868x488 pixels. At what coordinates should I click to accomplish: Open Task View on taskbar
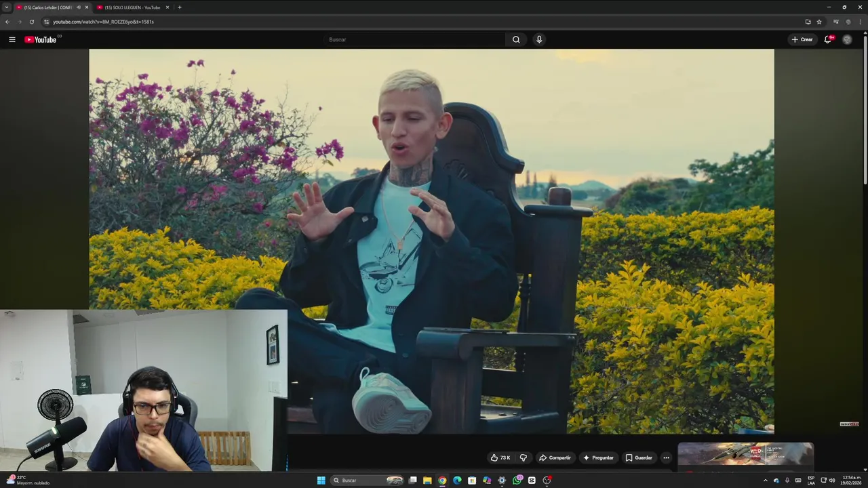[412, 481]
